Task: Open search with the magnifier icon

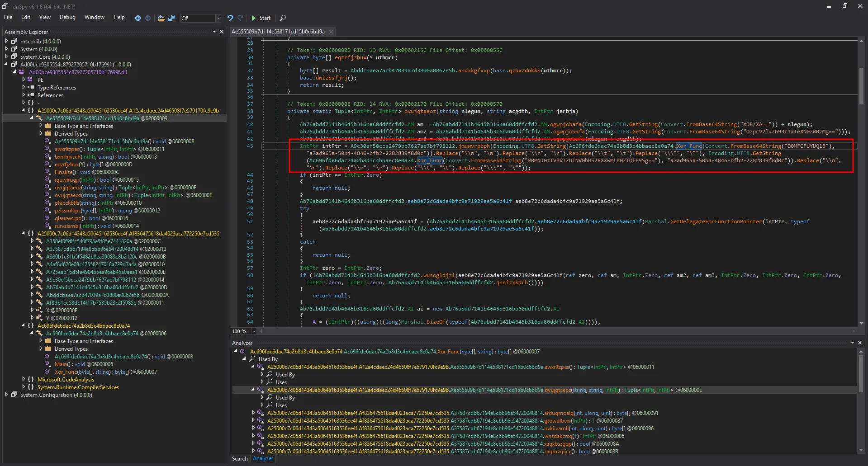Action: point(283,18)
